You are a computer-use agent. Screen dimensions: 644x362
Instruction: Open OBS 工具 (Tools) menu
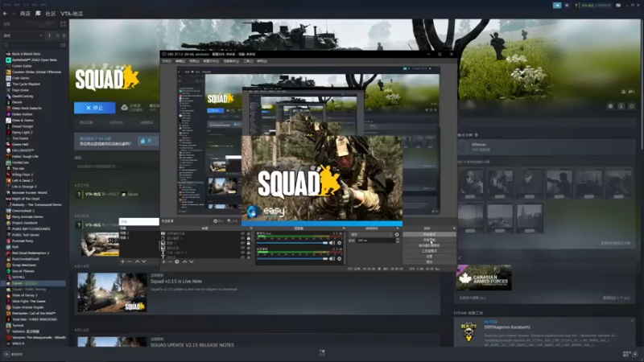click(248, 61)
